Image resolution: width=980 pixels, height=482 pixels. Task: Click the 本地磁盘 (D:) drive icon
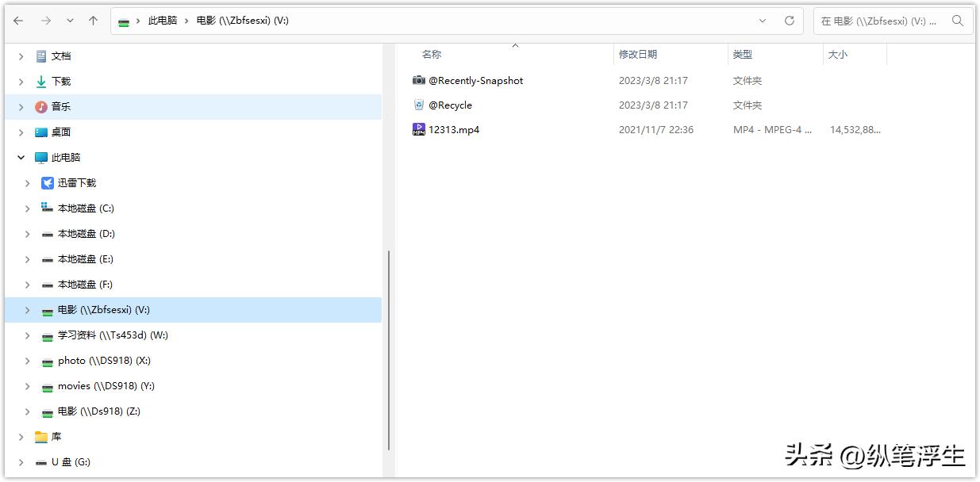[48, 235]
